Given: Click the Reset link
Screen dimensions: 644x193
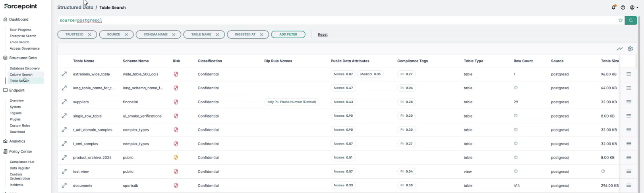Looking at the screenshot, I should coord(323,35).
